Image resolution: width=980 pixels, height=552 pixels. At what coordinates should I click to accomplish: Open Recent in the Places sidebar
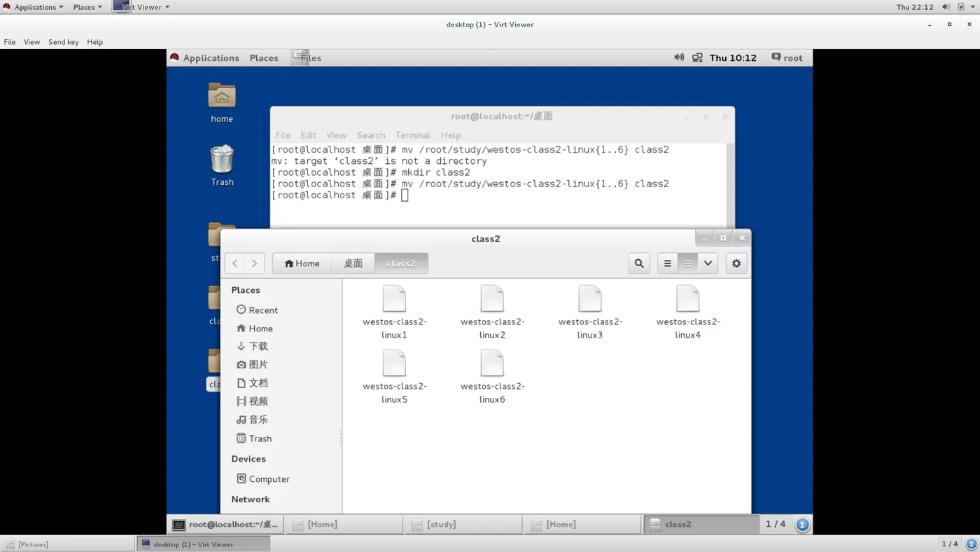[x=257, y=310]
